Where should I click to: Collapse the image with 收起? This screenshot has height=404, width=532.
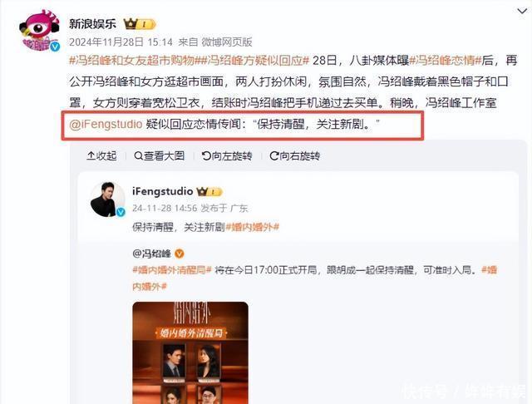click(x=101, y=156)
